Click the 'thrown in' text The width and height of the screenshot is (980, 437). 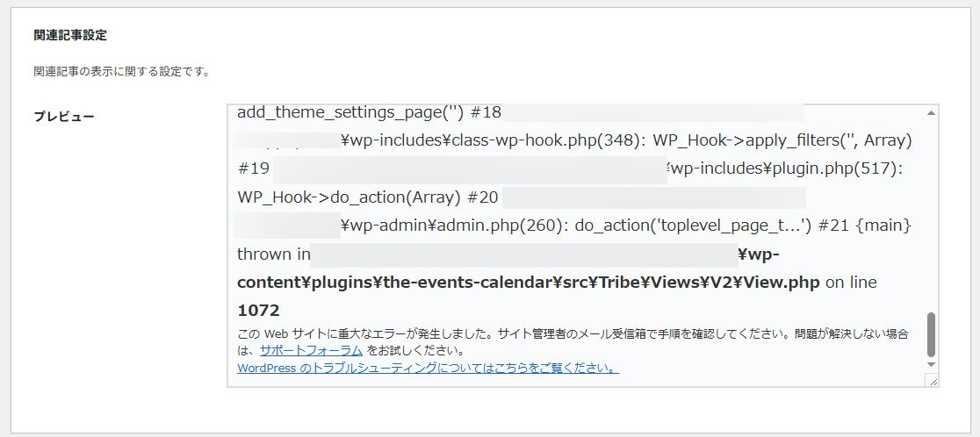pos(273,254)
